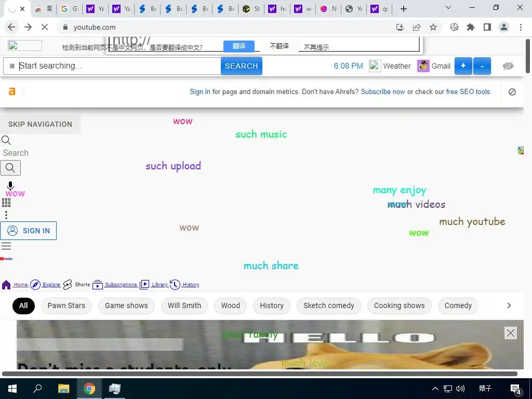Click the vertical page scrollbar
This screenshot has width=532, height=399.
528,56
